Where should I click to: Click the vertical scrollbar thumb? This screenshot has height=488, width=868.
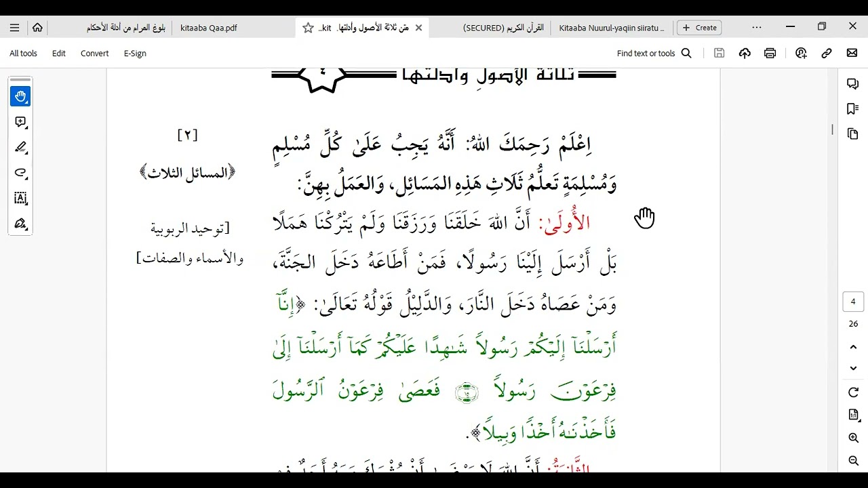tap(833, 129)
